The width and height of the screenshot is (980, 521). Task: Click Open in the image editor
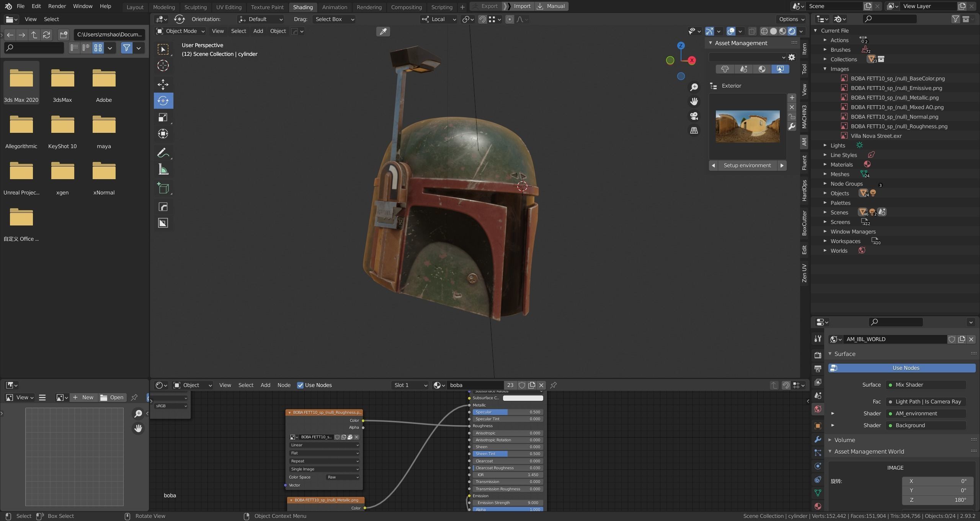(x=112, y=397)
